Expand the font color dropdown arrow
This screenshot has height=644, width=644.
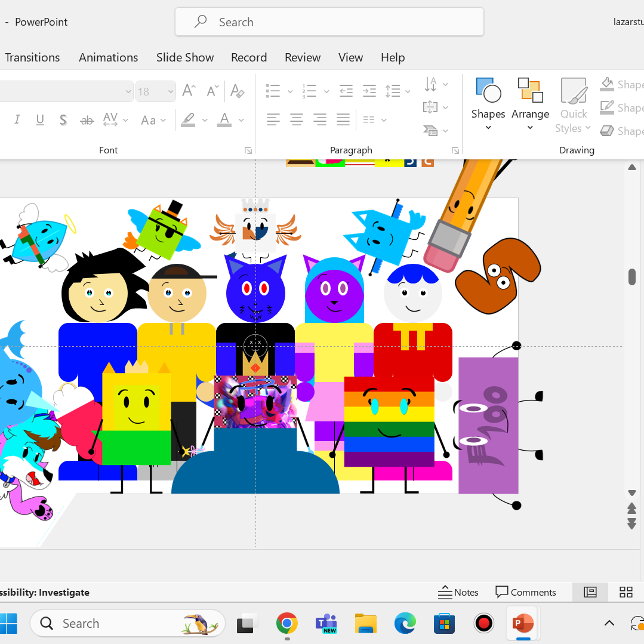click(x=241, y=120)
